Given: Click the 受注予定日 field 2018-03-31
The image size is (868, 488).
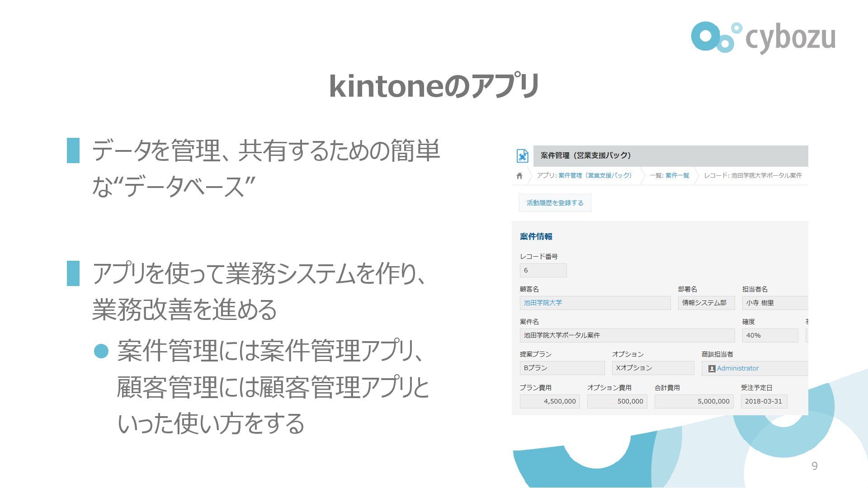Looking at the screenshot, I should coord(764,401).
